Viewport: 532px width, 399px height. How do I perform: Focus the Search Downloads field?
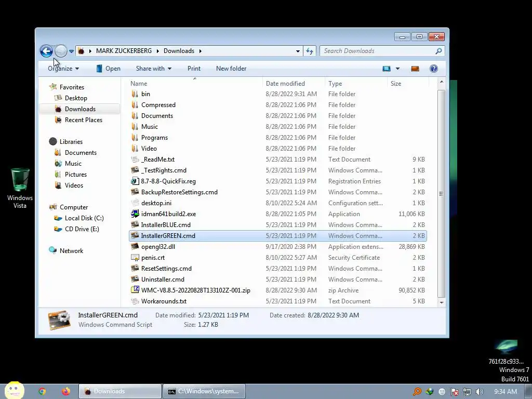[x=382, y=51]
